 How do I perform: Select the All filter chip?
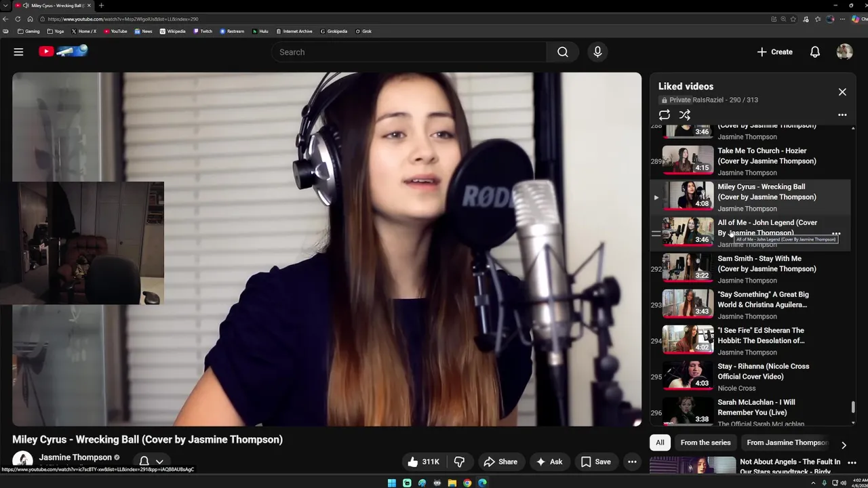[x=660, y=443]
